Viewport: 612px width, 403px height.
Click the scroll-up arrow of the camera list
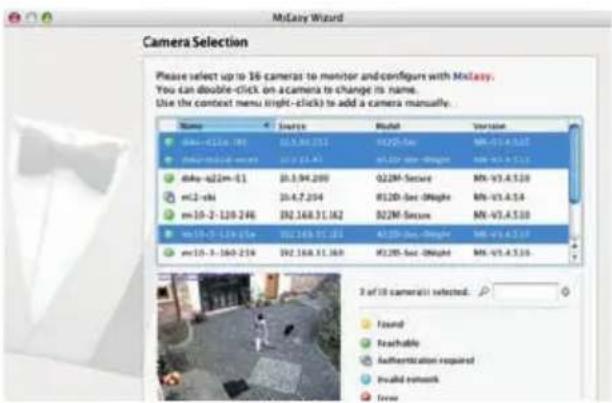point(574,245)
